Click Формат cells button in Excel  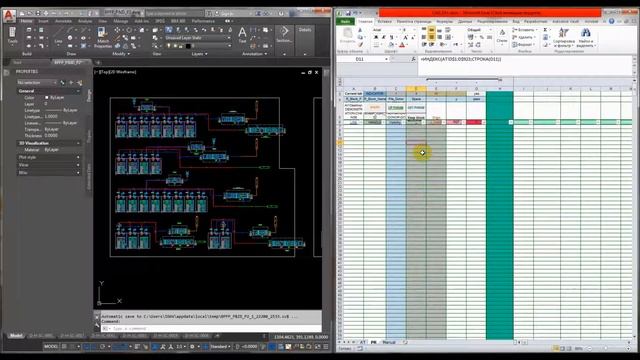(x=523, y=44)
